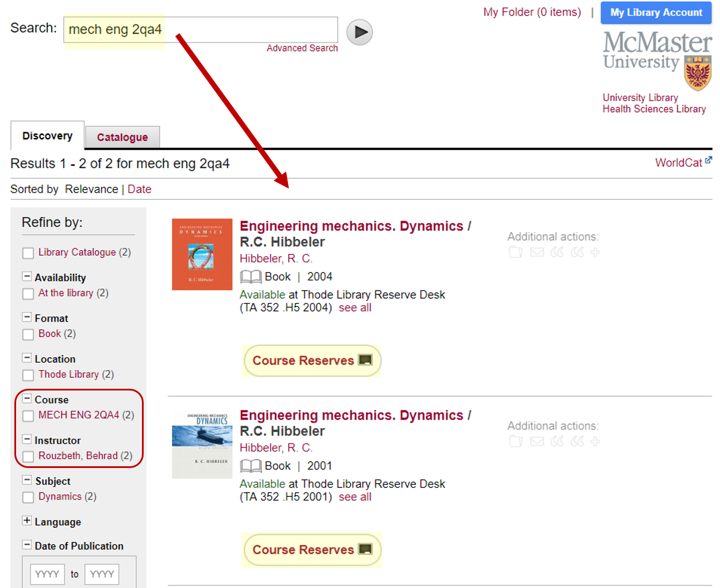Click author Hibbeler, R. C. on 2004 book

coord(276,259)
